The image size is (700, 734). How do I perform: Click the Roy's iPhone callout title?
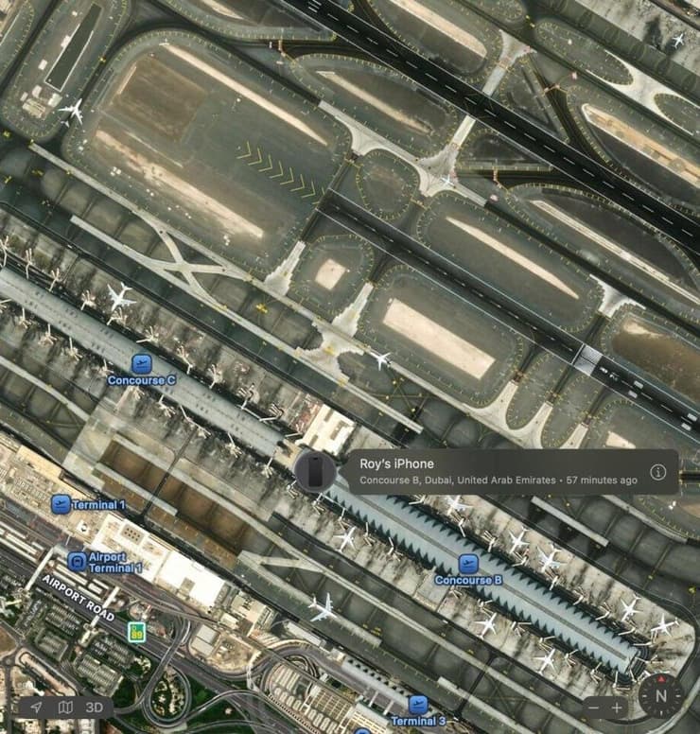coord(396,463)
